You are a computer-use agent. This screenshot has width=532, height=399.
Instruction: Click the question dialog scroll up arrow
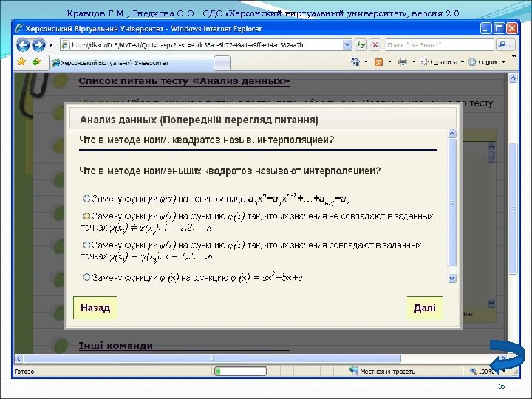coord(452,133)
